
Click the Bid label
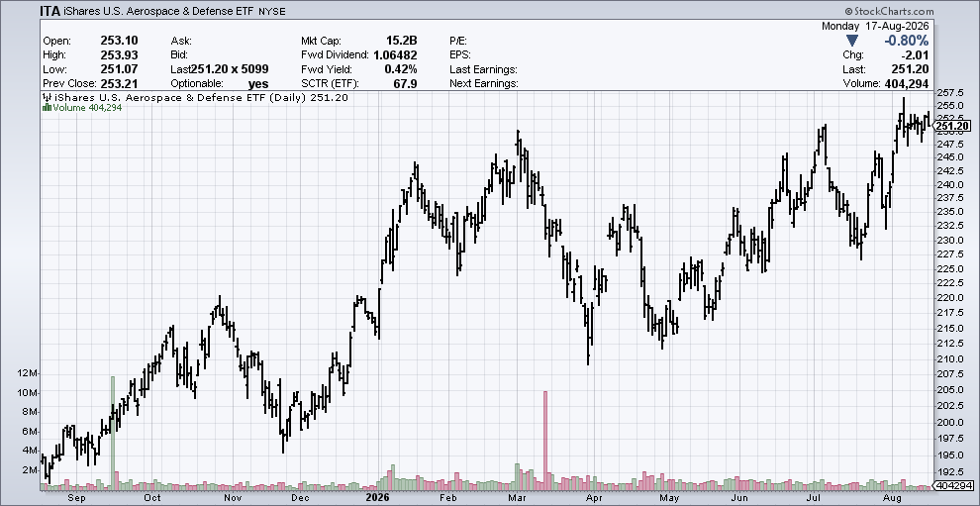(179, 55)
